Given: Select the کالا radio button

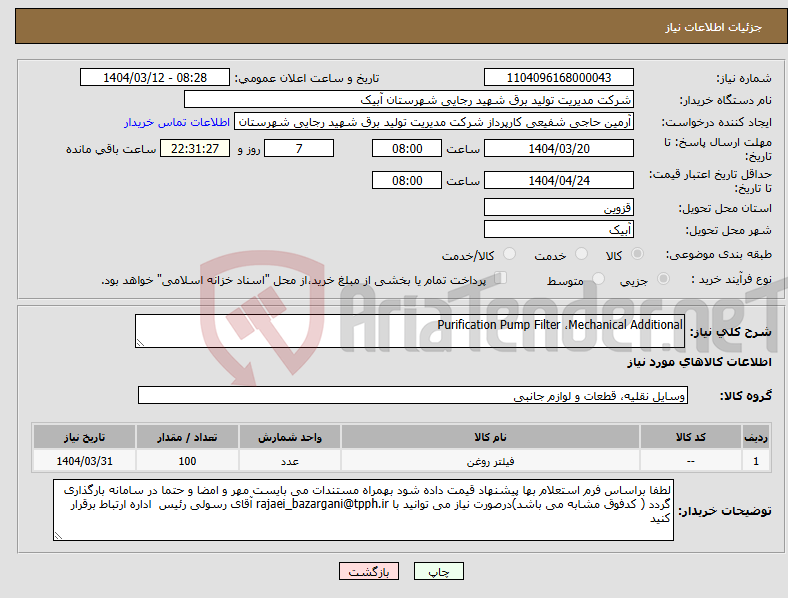Looking at the screenshot, I should tap(637, 254).
